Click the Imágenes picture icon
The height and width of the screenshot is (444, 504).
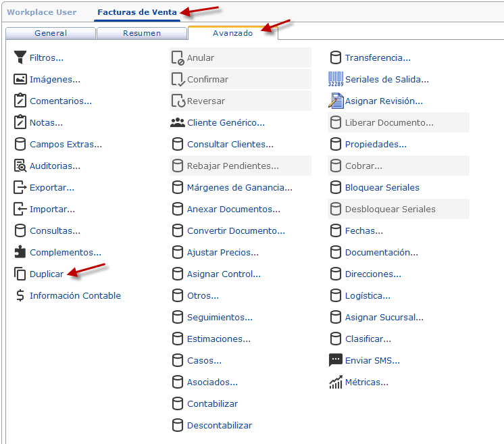(20, 79)
